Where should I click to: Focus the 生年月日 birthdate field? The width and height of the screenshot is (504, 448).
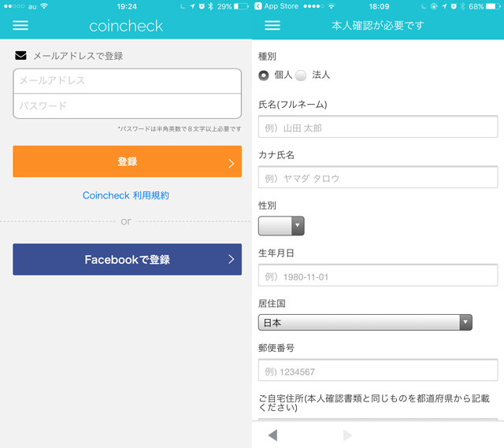(x=378, y=275)
